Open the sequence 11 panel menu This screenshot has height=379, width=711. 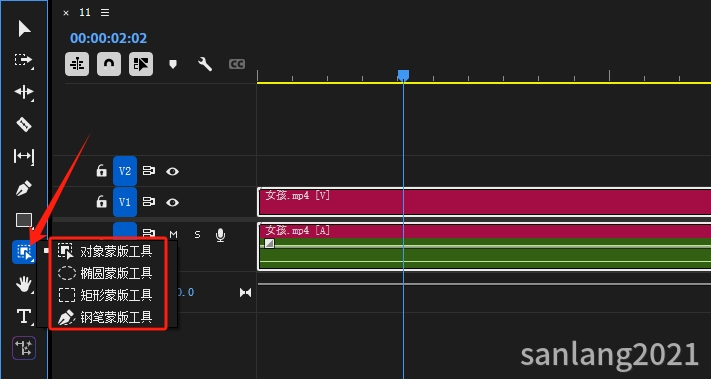105,13
